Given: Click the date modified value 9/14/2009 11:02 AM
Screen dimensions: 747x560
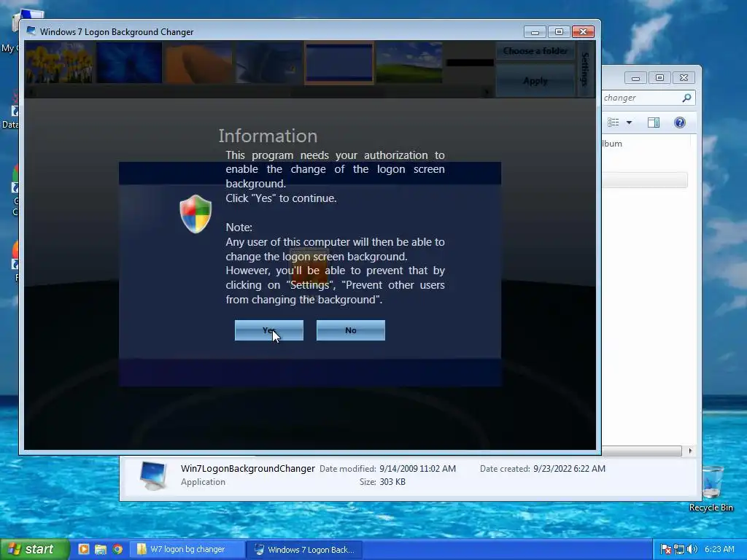Looking at the screenshot, I should [x=418, y=469].
